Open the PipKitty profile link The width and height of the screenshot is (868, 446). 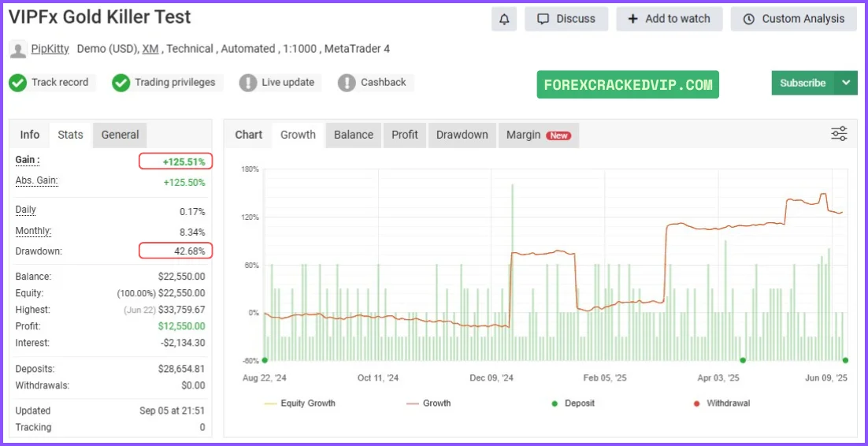pos(50,49)
